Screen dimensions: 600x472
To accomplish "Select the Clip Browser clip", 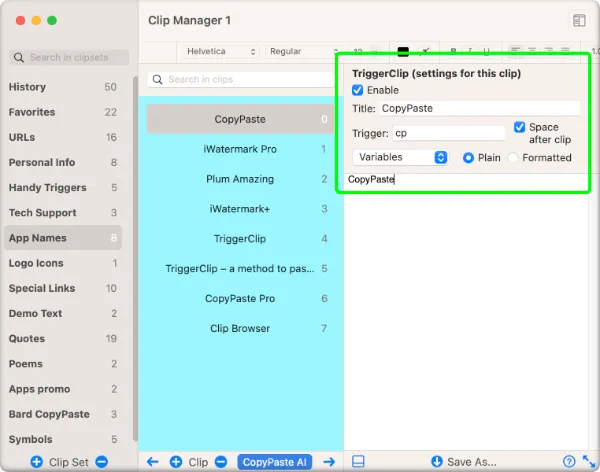I will (x=240, y=328).
